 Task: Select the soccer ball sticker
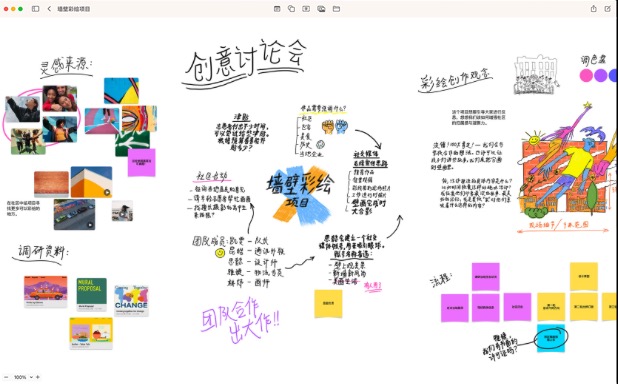point(320,144)
